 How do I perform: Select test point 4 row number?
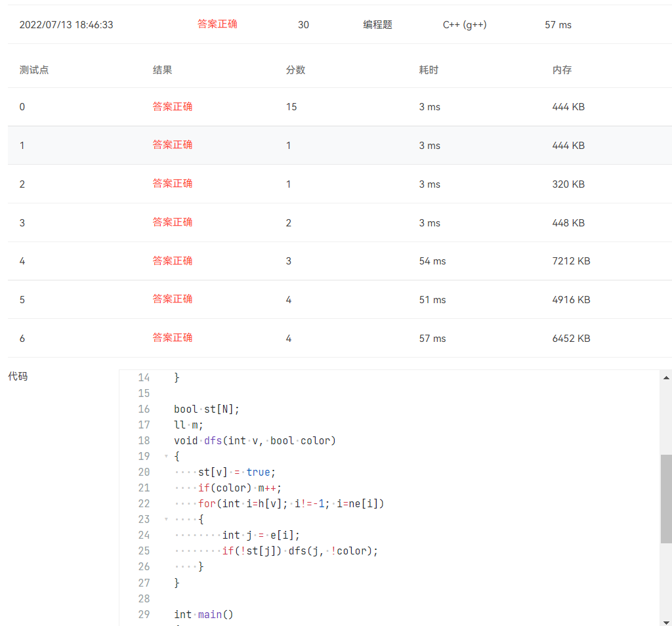(x=22, y=261)
